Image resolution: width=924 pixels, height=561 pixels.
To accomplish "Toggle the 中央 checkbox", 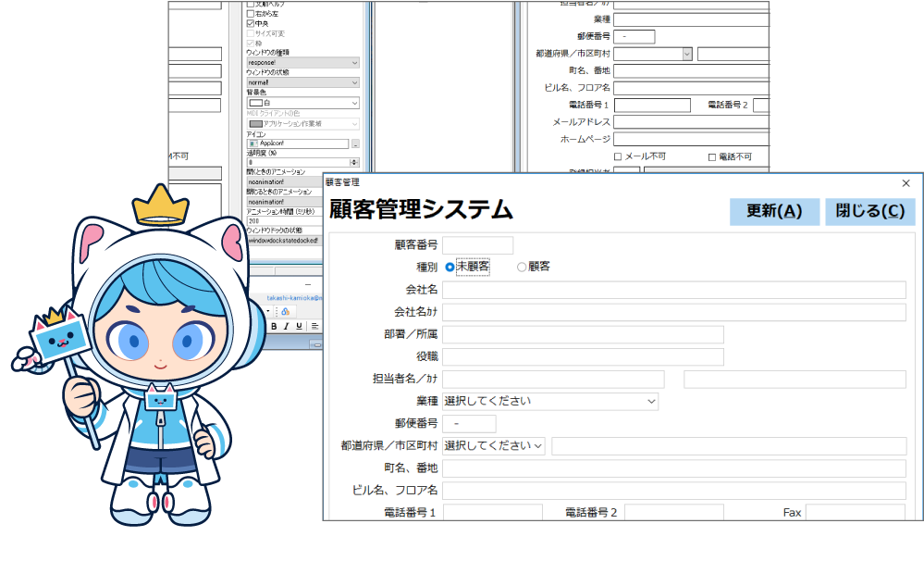I will click(251, 23).
